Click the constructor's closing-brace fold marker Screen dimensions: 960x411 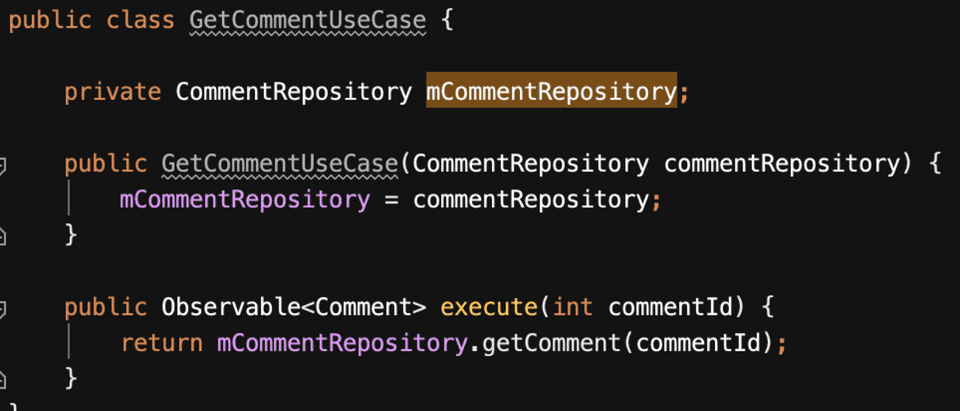pos(3,235)
